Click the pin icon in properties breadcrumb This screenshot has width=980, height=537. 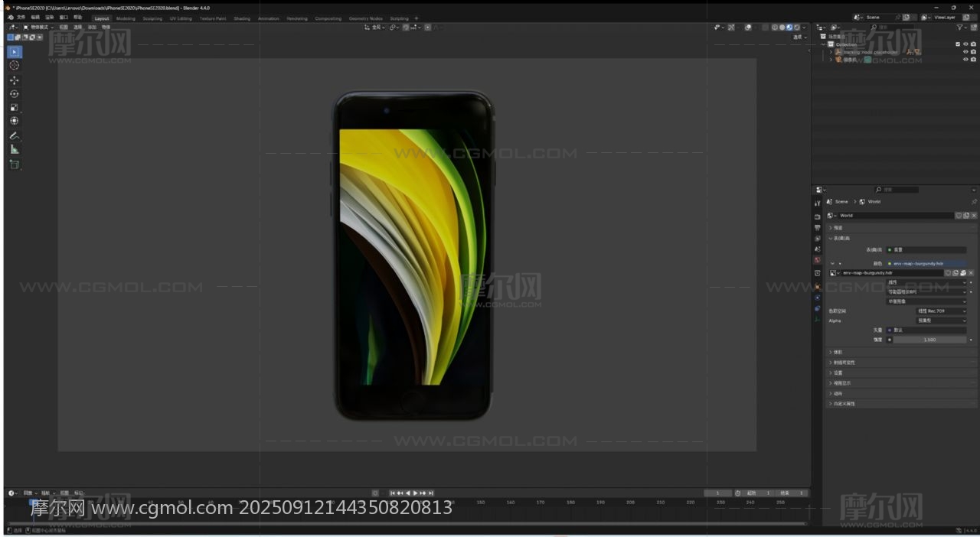point(974,201)
